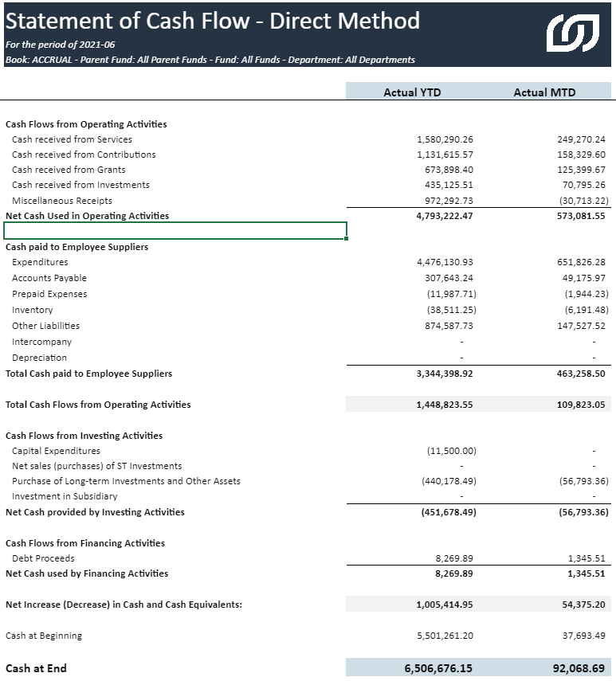Screen dimensions: 616x681
Task: Select the 'Book: ACCRUAL' filter description line
Action: click(x=210, y=60)
